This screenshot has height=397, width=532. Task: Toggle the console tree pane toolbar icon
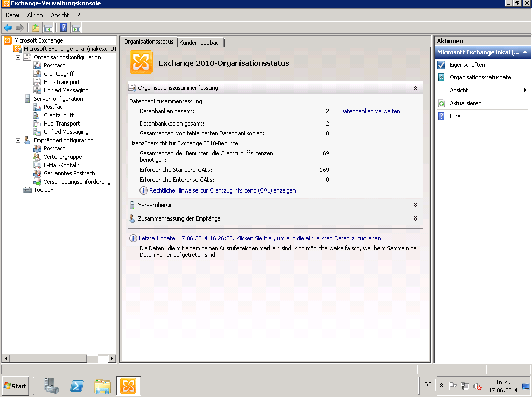48,28
